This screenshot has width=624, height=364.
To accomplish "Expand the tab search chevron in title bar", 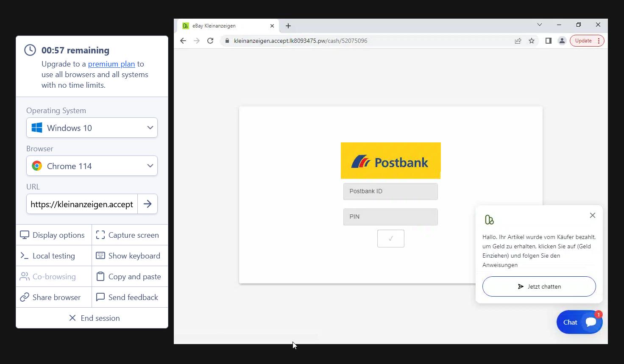I will pyautogui.click(x=540, y=25).
